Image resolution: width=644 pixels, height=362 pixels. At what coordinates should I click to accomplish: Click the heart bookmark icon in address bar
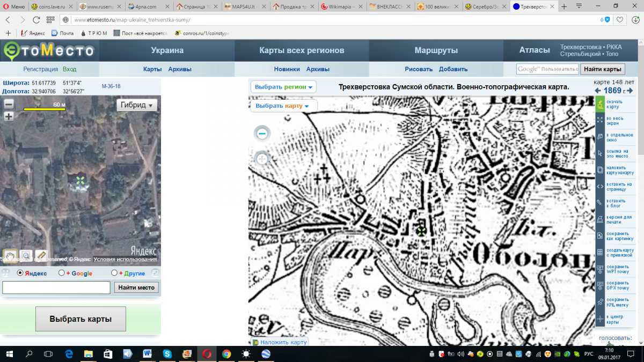click(x=620, y=19)
